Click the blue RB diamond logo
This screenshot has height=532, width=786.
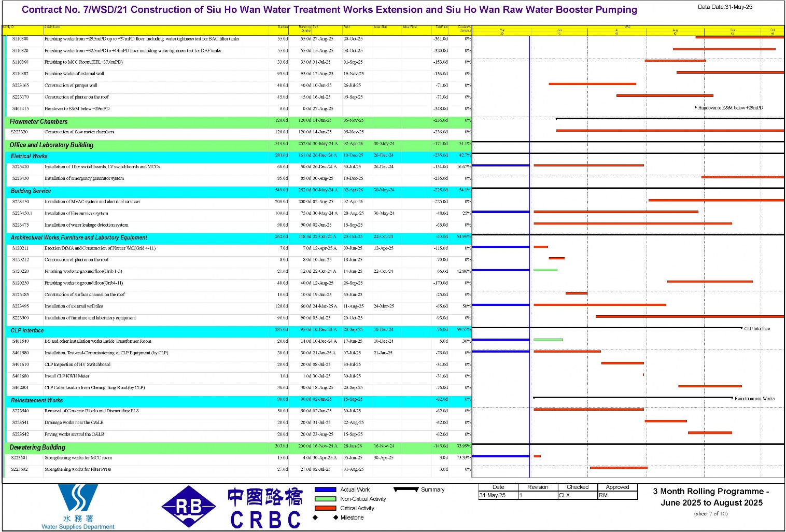189,507
